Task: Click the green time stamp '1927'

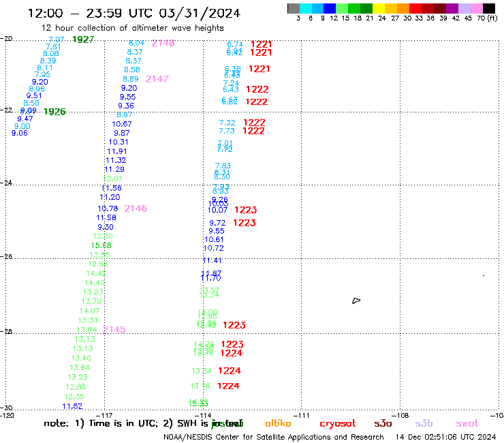Action: (83, 40)
